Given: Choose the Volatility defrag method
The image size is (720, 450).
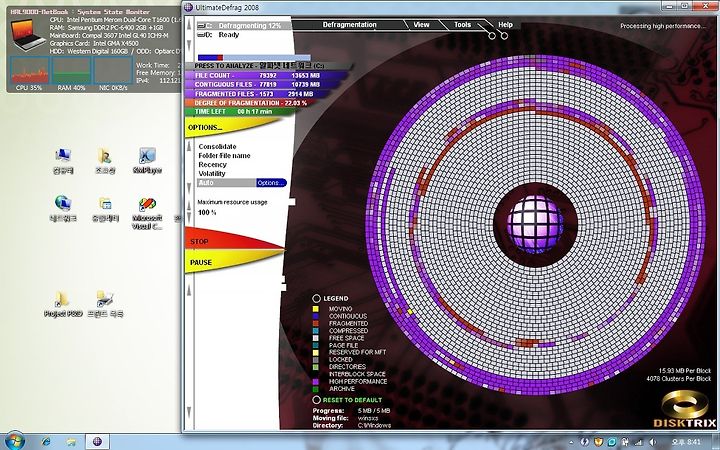Looking at the screenshot, I should click(212, 174).
